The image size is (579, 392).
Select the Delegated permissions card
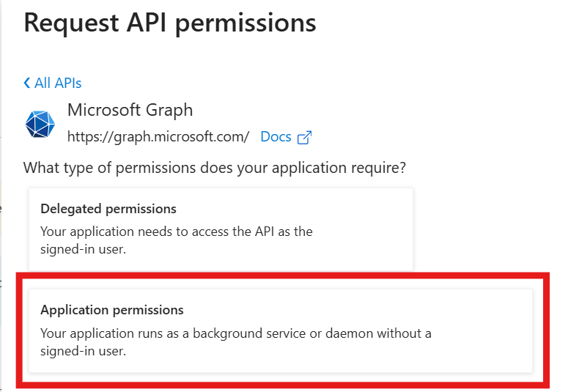tap(221, 228)
